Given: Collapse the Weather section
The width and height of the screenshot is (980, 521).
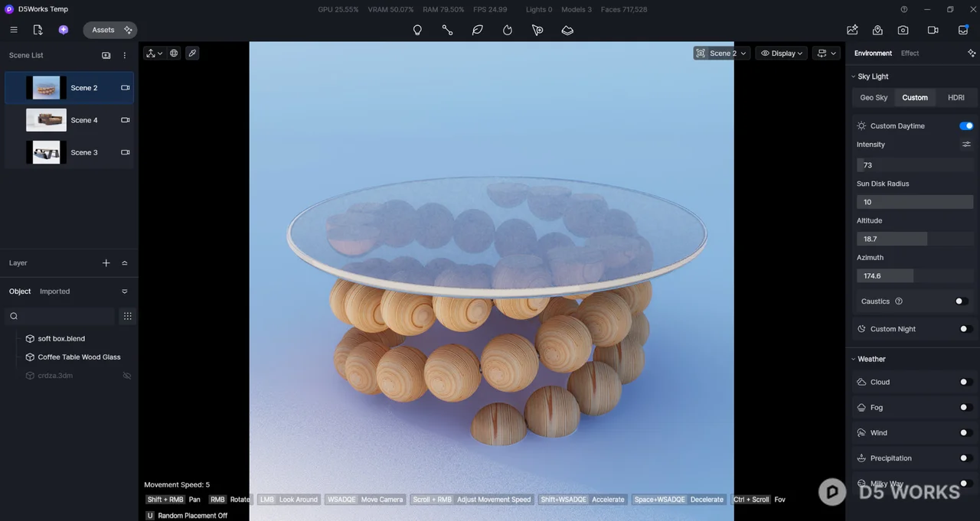Looking at the screenshot, I should tap(853, 359).
